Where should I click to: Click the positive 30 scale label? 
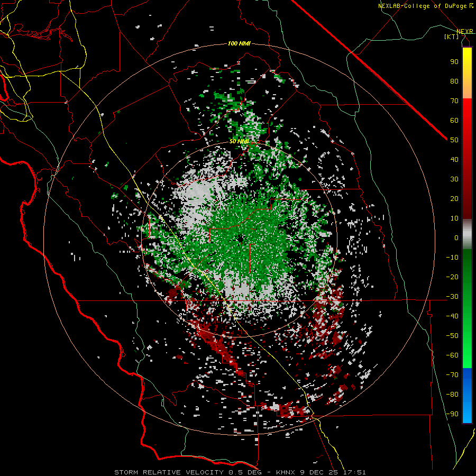point(454,179)
